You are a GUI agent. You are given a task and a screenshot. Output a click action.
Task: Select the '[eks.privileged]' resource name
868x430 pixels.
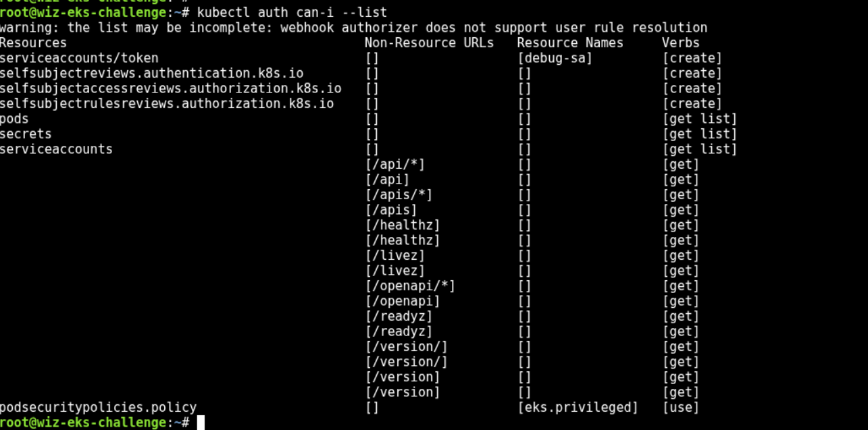click(578, 407)
